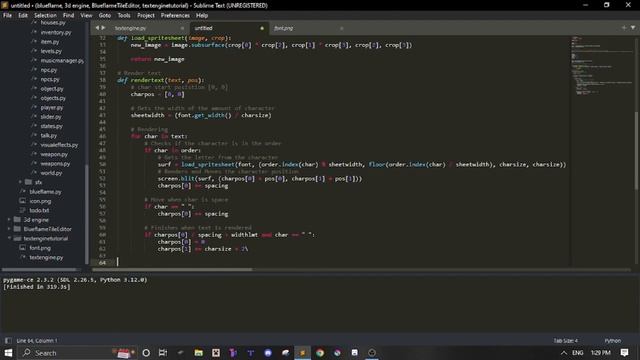640x360 pixels.
Task: Open the Windows notification center
Action: coord(624,353)
